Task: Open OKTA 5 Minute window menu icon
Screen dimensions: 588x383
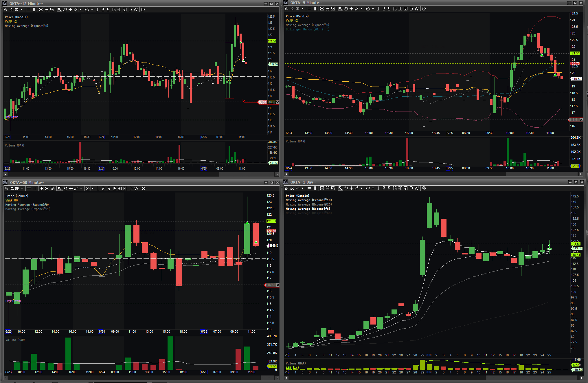Action: point(286,3)
